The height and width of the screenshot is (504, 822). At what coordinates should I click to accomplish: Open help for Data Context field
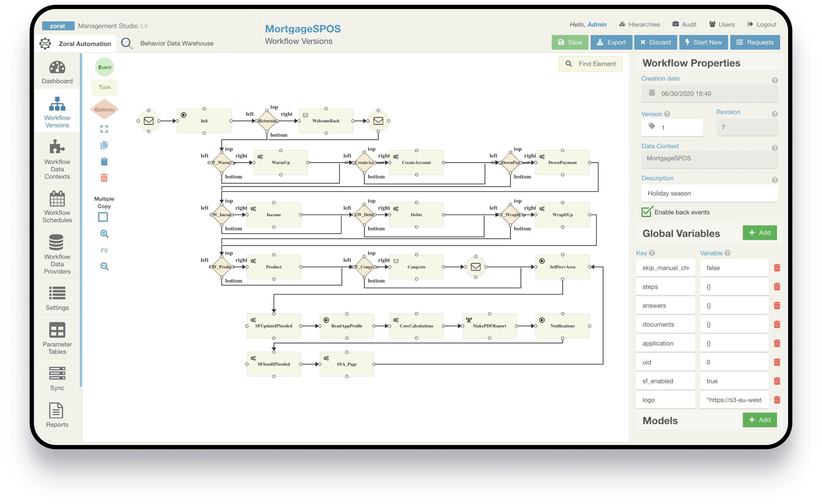[775, 148]
